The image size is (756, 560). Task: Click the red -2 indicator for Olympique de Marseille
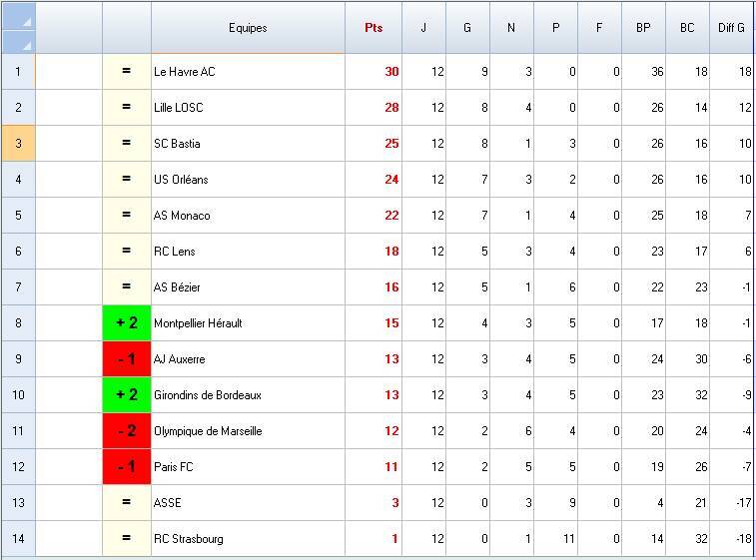click(x=127, y=431)
